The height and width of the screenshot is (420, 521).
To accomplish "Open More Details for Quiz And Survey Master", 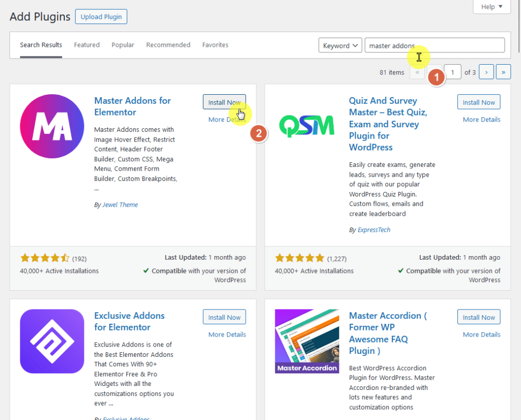I will click(x=481, y=120).
